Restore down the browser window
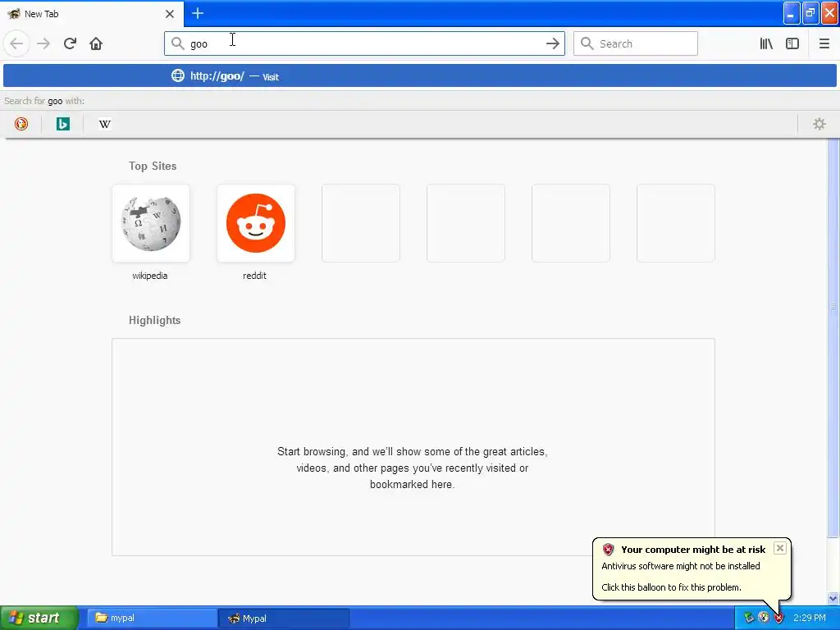 [810, 13]
